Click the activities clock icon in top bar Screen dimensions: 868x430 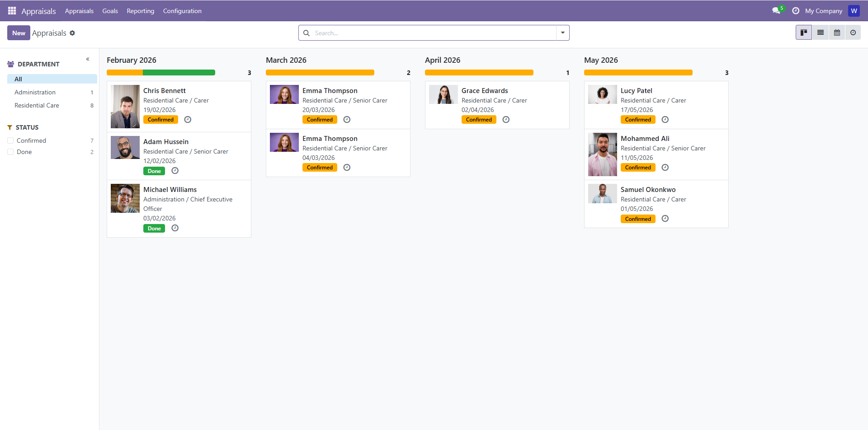[x=796, y=11]
